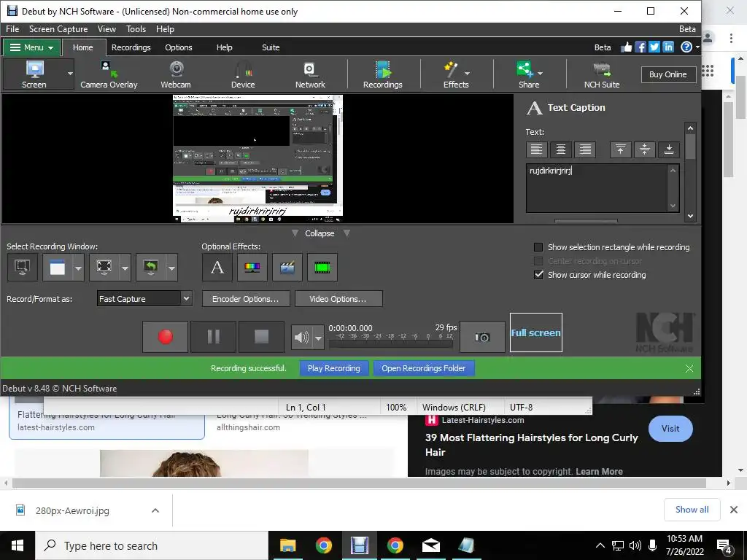Start recording with the red button
This screenshot has width=747, height=560.
coord(166,337)
